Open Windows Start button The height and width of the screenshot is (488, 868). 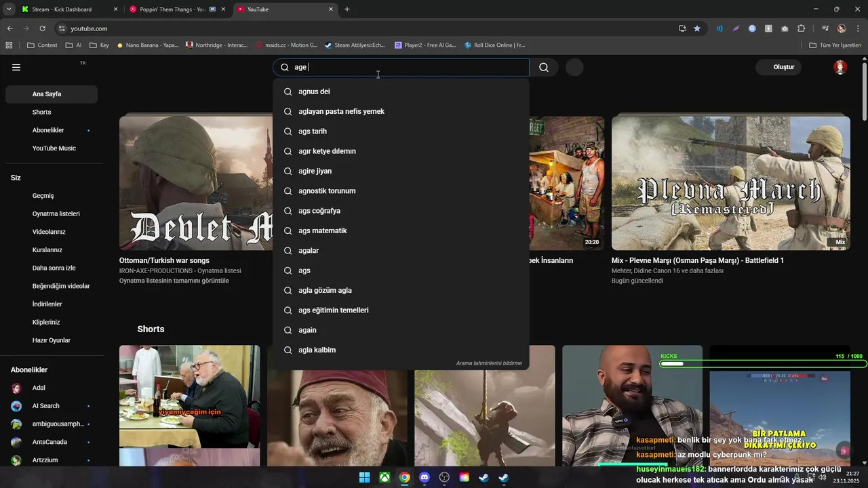(x=364, y=477)
